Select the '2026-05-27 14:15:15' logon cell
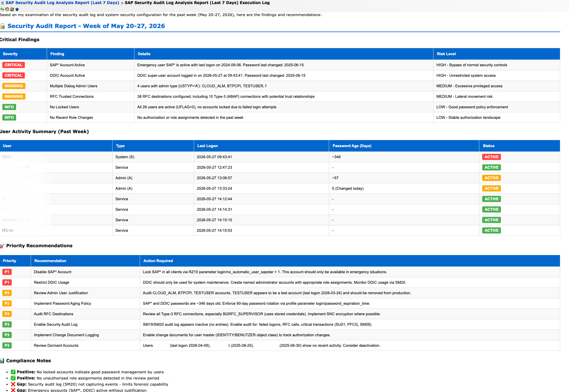This screenshot has height=392, width=569. pos(261,220)
